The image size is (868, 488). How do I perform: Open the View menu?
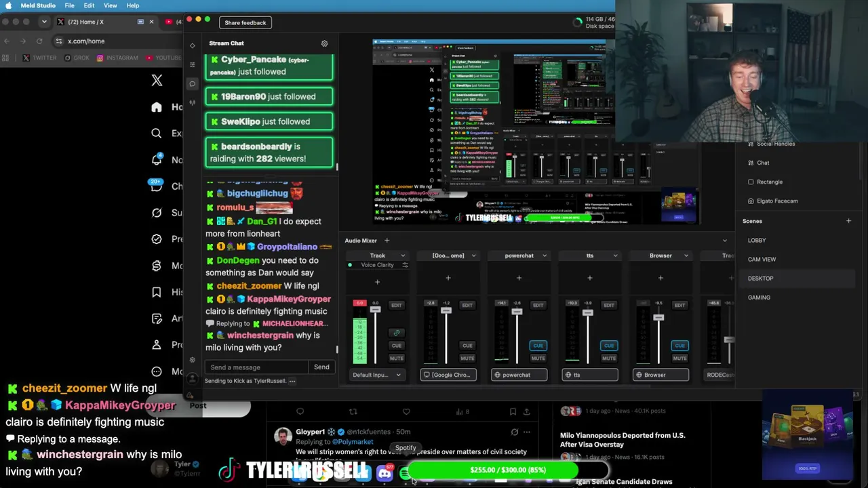pyautogui.click(x=110, y=5)
